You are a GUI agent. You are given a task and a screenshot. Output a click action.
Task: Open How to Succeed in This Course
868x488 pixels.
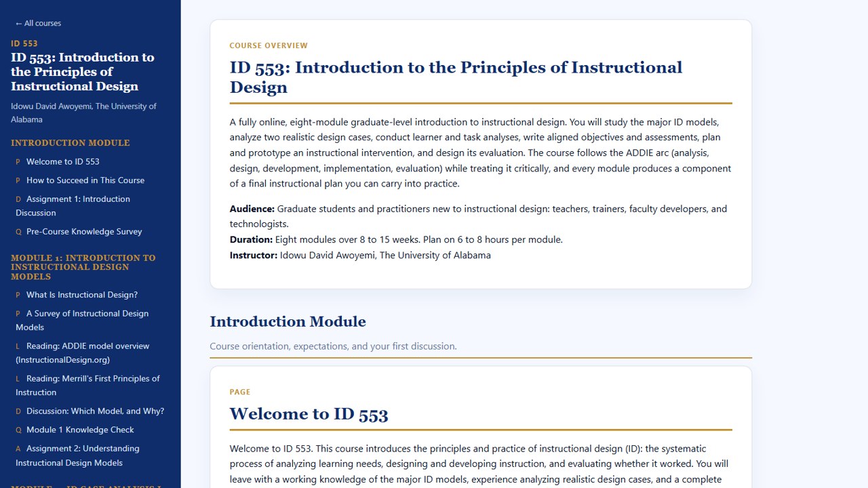coord(80,180)
